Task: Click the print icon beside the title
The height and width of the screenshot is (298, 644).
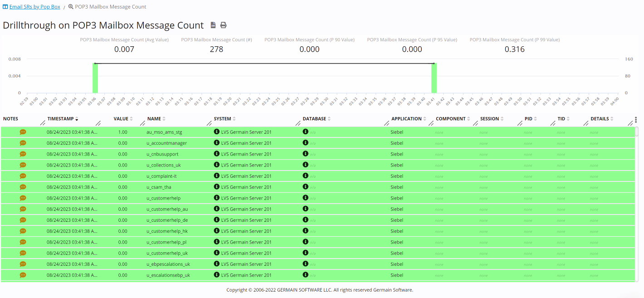Action: click(x=224, y=25)
